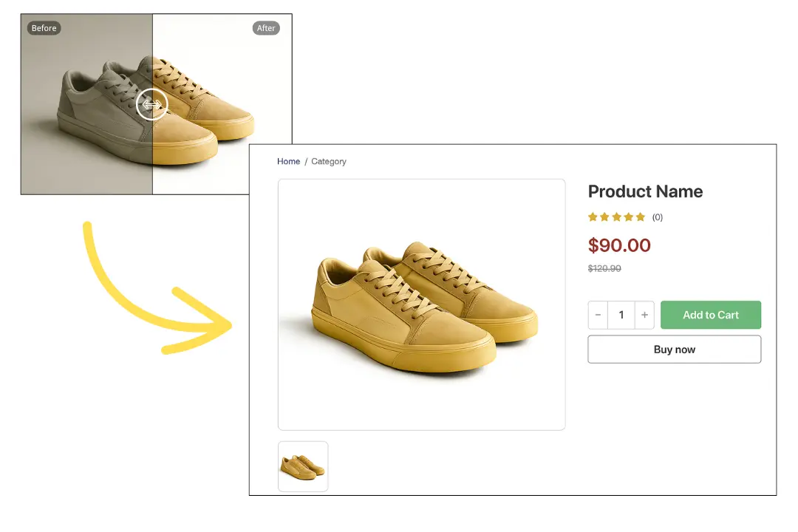
Task: Open the (0) reviews count
Action: (x=657, y=217)
